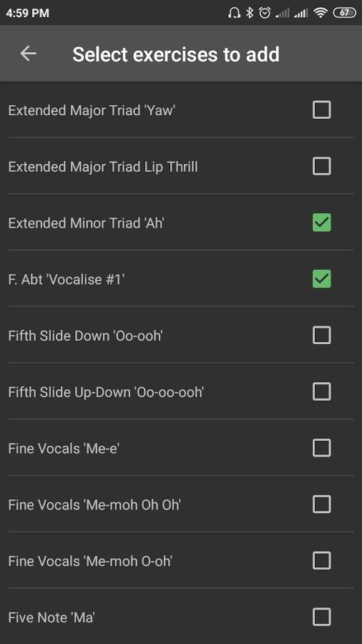Check Extended Major Triad Lip Thrill box
Viewport: 362px width, 644px height.
pyautogui.click(x=321, y=166)
